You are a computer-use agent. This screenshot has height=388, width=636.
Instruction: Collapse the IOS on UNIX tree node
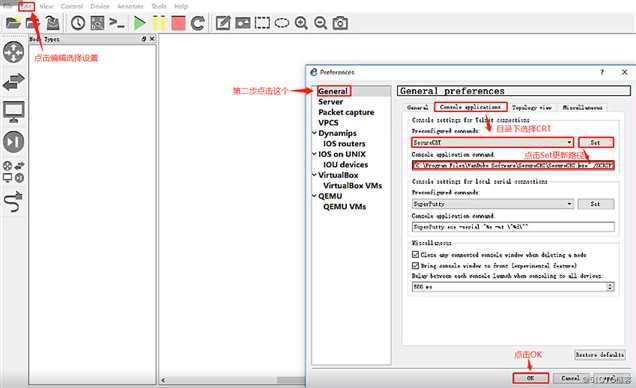(314, 154)
